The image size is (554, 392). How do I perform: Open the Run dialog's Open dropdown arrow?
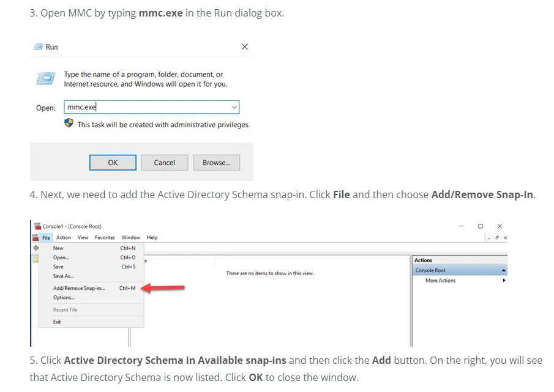234,108
